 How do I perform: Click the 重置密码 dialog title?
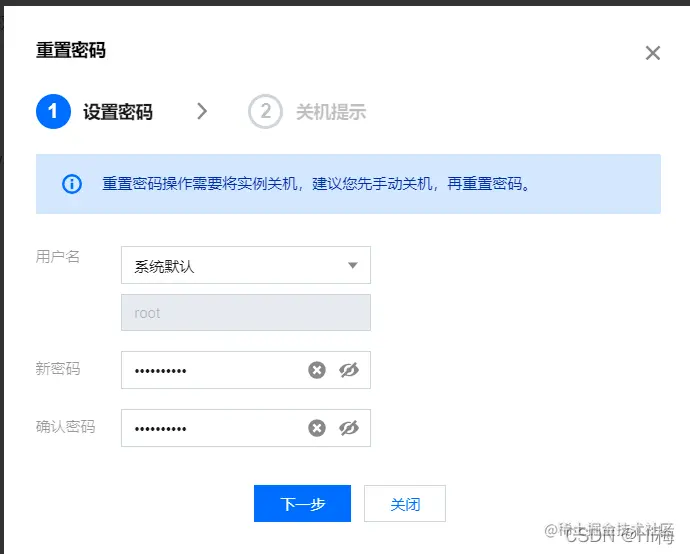tap(71, 50)
